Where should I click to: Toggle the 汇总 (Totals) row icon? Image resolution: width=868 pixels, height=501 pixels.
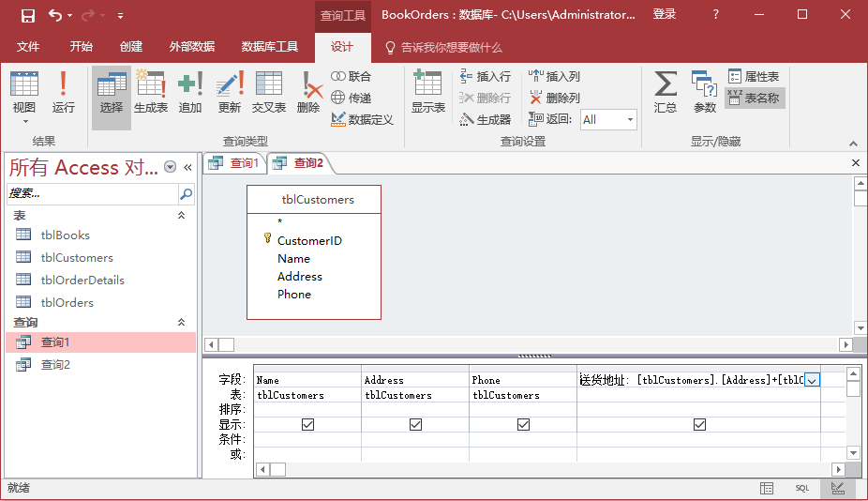pos(666,93)
